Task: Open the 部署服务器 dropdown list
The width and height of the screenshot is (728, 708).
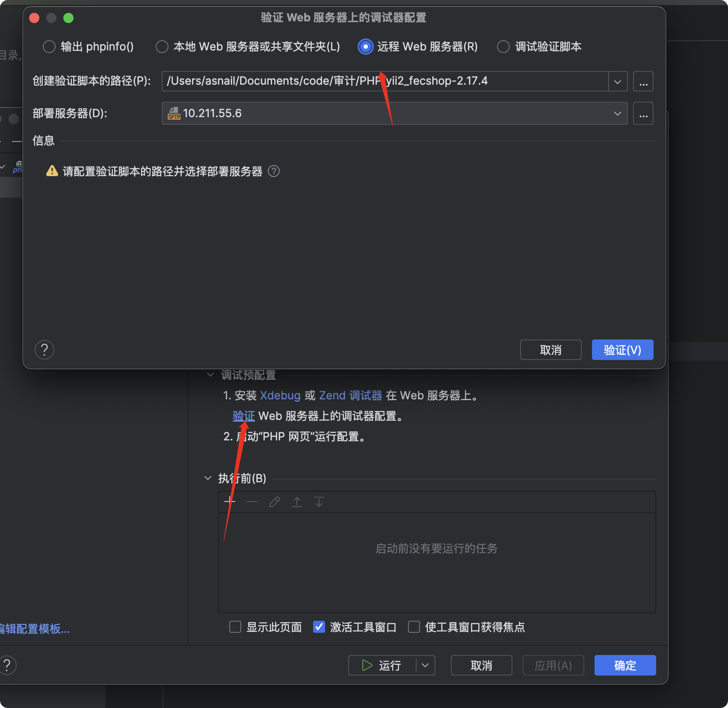Action: [x=618, y=113]
